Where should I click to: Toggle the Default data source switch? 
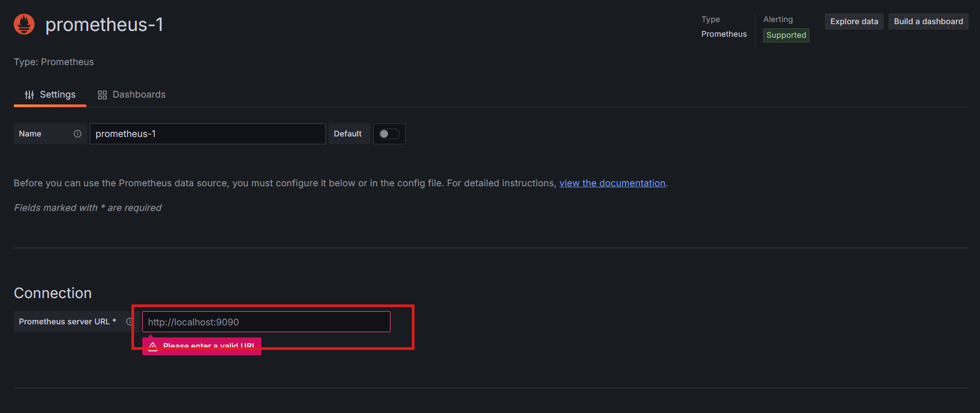[x=389, y=134]
